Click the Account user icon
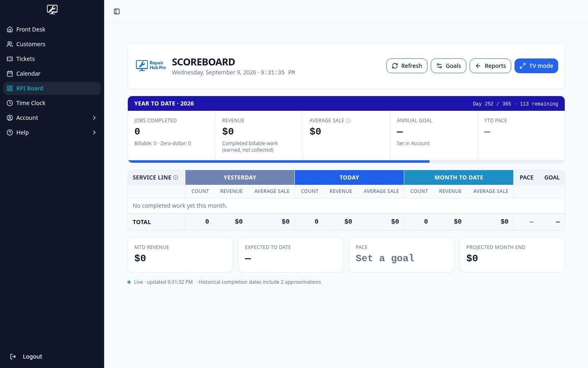The image size is (588, 368). click(10, 118)
